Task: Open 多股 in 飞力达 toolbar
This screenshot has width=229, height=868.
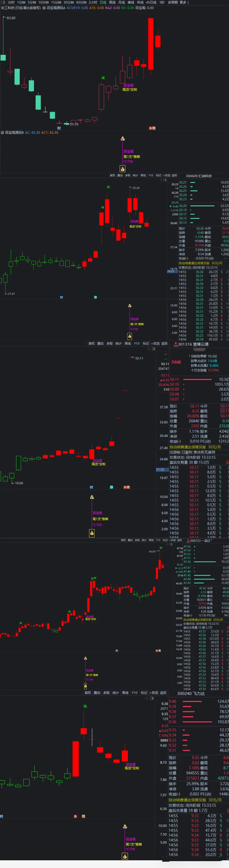Action: pyautogui.click(x=107, y=693)
